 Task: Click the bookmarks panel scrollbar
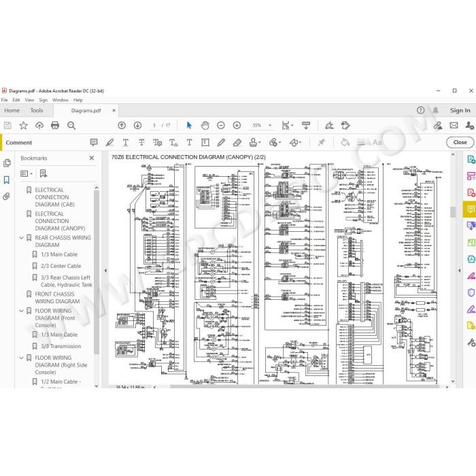tap(97, 272)
